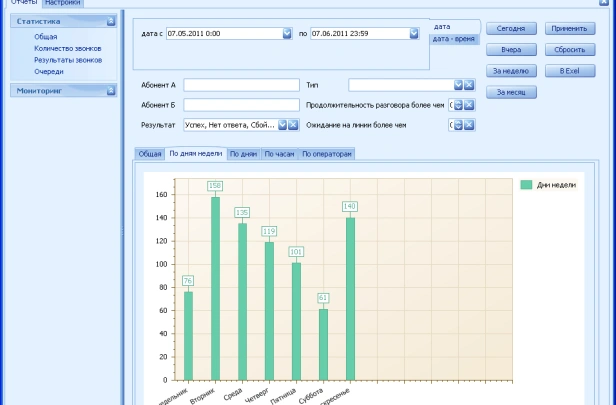Screen dimensions: 616x405
Task: Click the Абонент А input field
Action: point(241,85)
